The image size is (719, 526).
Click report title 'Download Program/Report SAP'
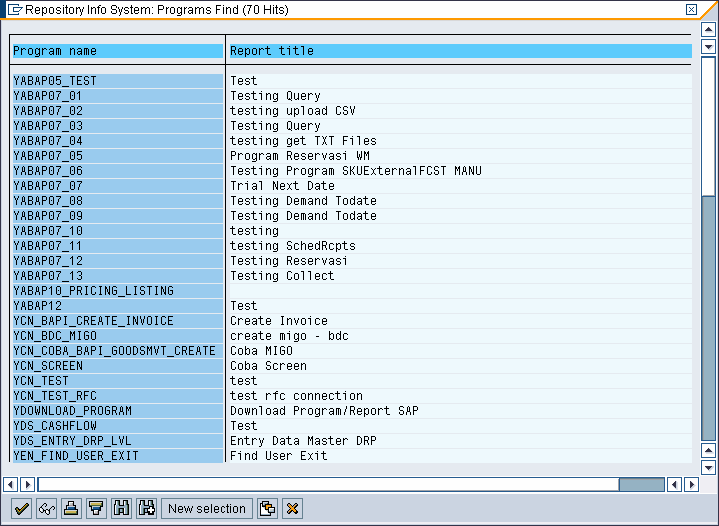pyautogui.click(x=324, y=411)
